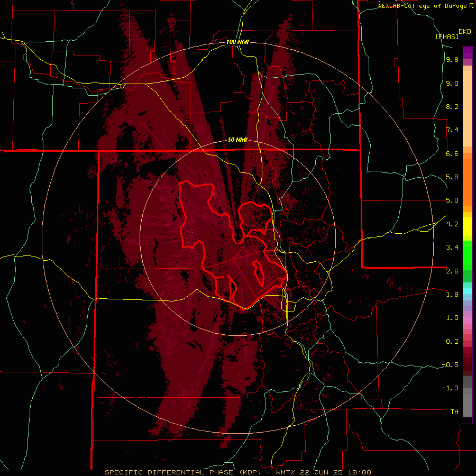Click the 4.2 scale value
Screen dimensions: 476x476
(452, 224)
